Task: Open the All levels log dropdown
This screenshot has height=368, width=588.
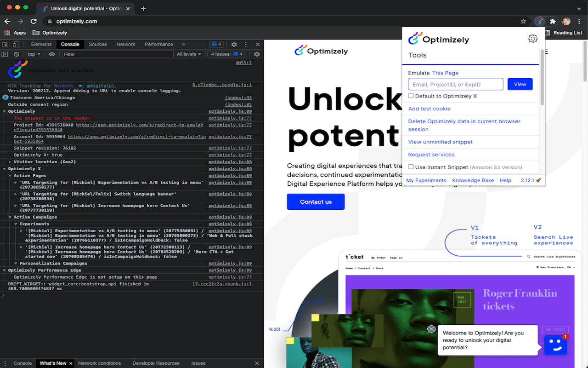Action: 189,54
